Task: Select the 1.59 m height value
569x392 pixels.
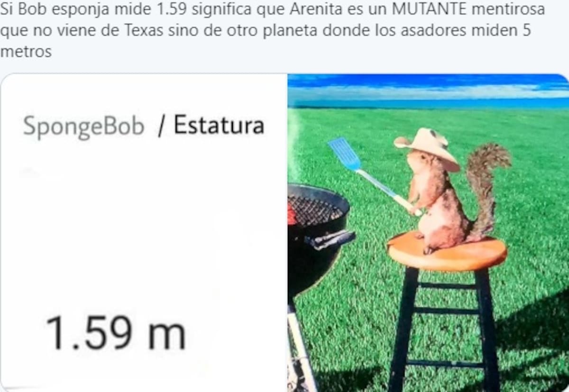Action: [116, 333]
